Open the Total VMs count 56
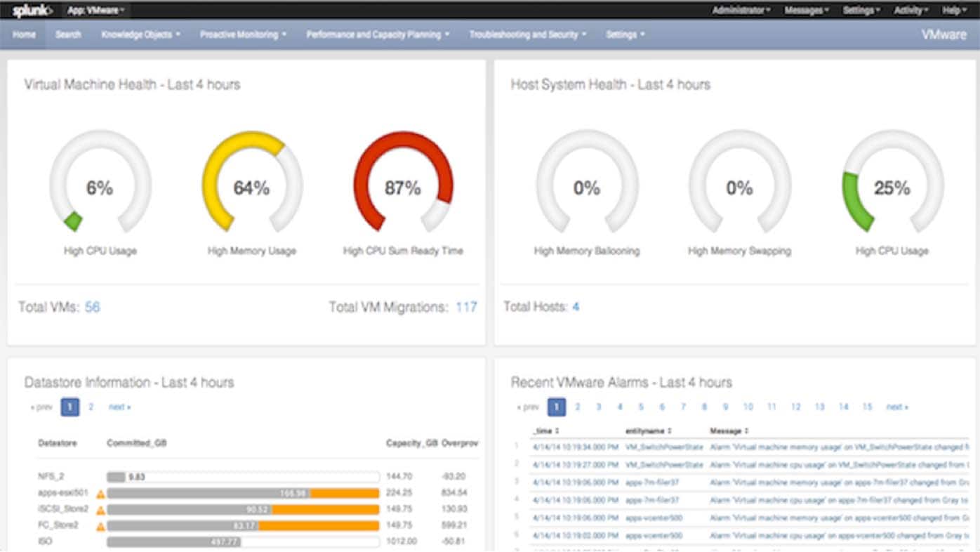Image resolution: width=980 pixels, height=552 pixels. point(93,307)
